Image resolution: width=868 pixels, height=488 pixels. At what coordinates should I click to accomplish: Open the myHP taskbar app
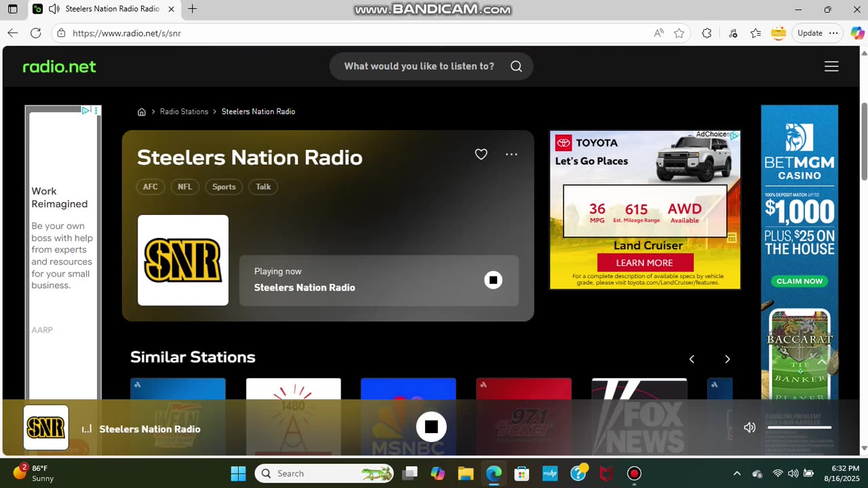550,473
